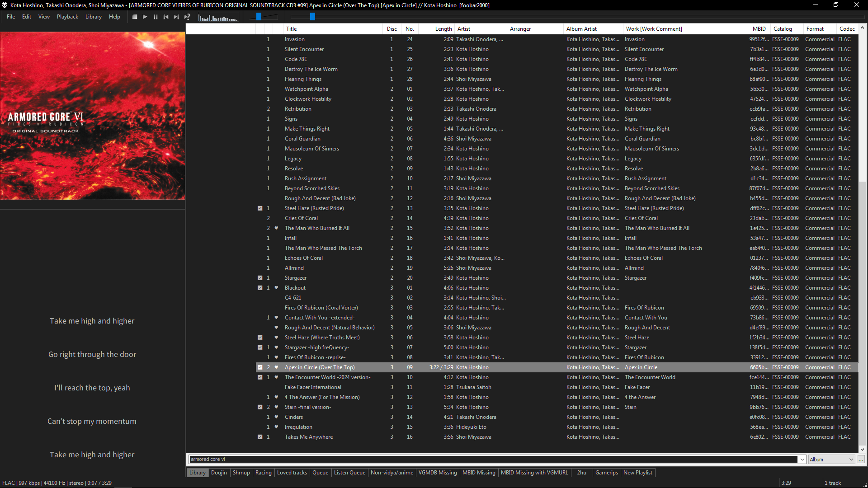Click the 'armored core vi' search field
This screenshot has height=488, width=868.
493,460
